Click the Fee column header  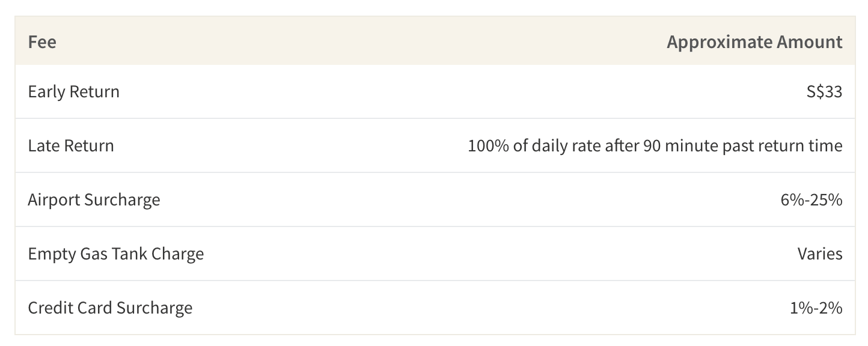coord(42,42)
